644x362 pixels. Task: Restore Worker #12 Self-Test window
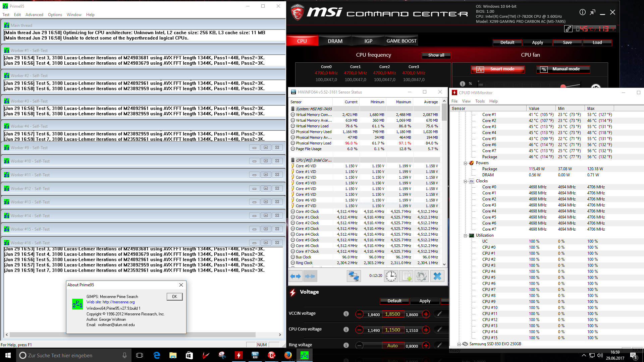coord(266,188)
